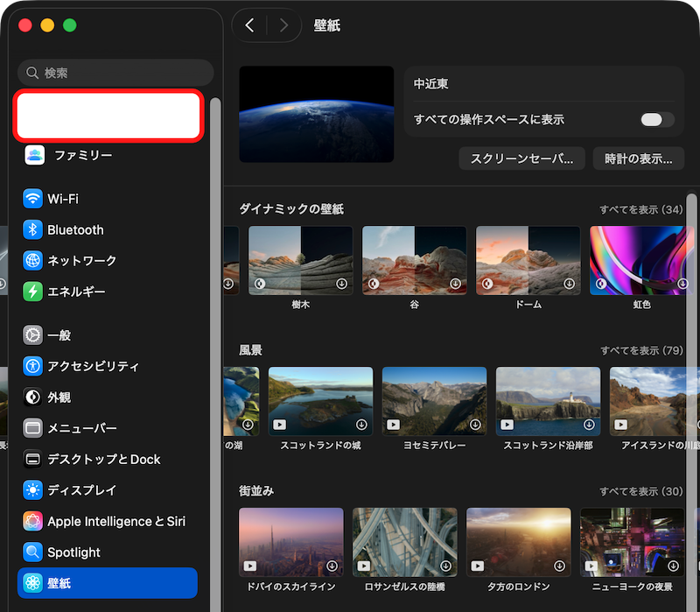This screenshot has height=612, width=700.
Task: Click the 検索 search field
Action: tap(115, 73)
